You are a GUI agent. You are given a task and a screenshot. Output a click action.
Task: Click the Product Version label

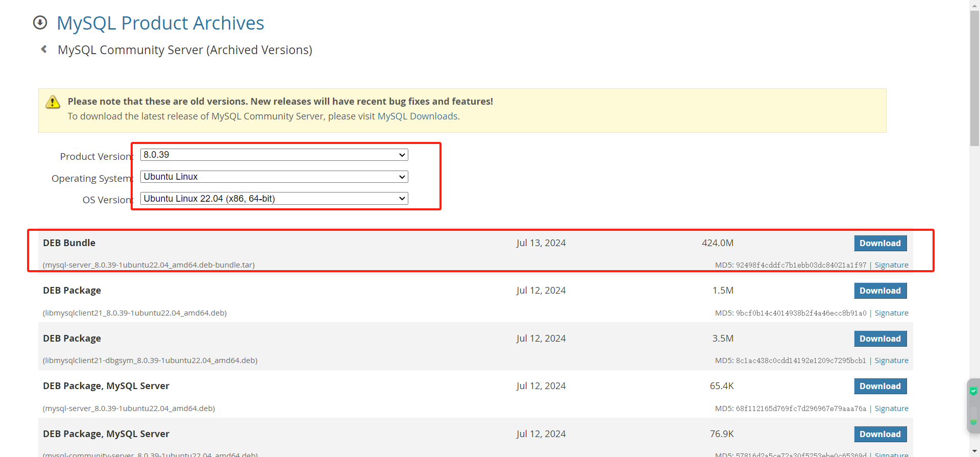point(96,157)
